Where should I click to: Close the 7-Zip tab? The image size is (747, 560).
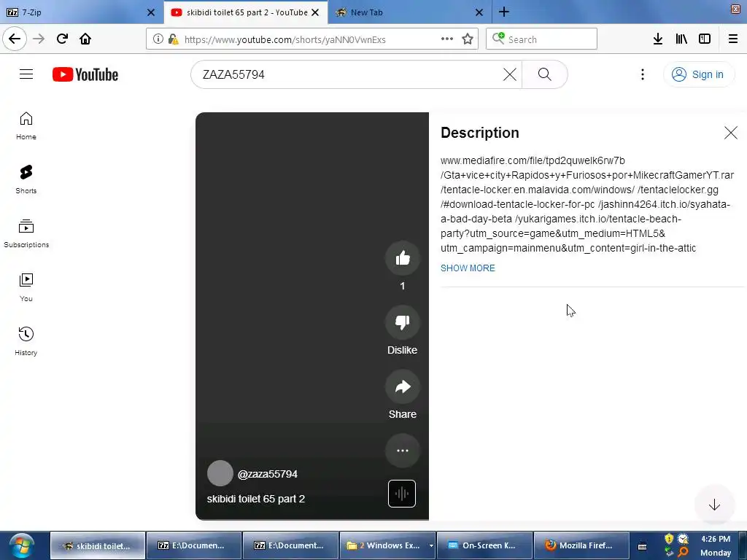pos(151,12)
